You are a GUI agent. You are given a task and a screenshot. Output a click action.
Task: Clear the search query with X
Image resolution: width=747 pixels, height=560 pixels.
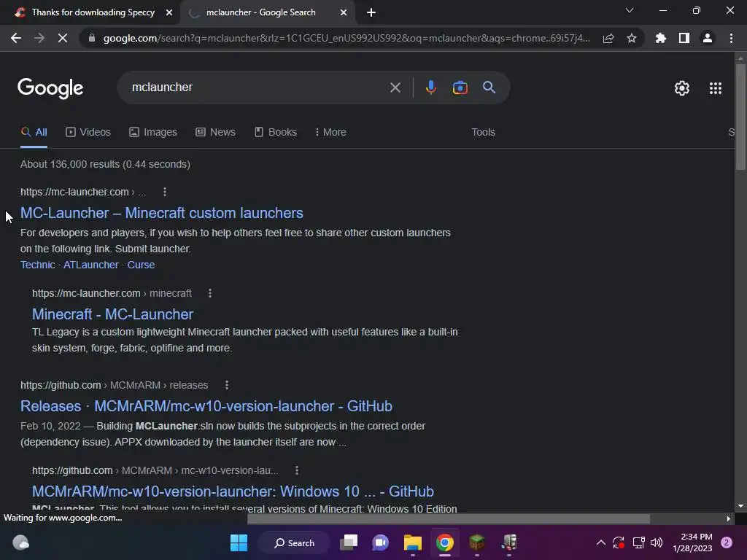(395, 87)
